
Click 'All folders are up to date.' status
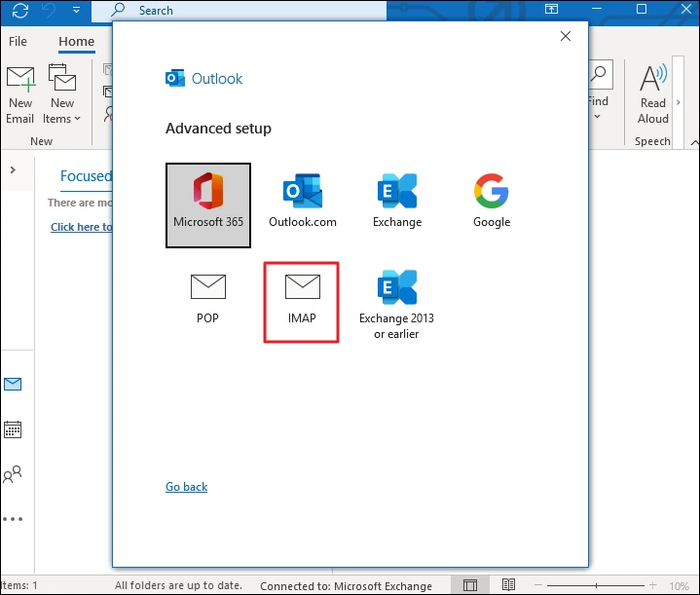(178, 585)
